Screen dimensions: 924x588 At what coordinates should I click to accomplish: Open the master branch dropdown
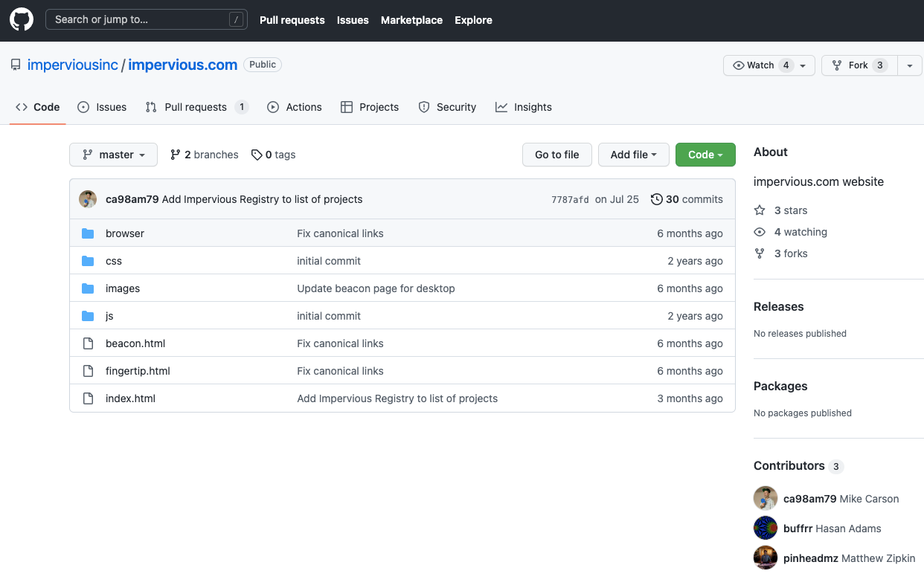113,155
